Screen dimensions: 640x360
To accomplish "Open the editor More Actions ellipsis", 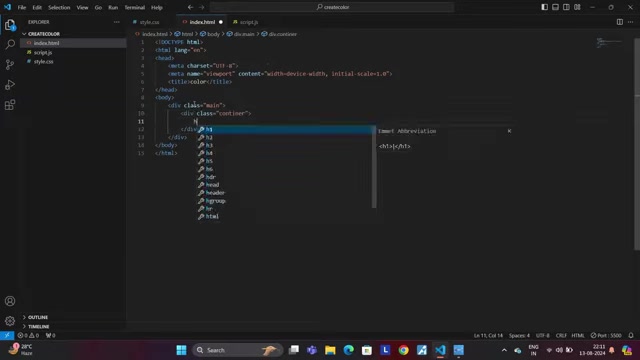I will click(x=631, y=22).
